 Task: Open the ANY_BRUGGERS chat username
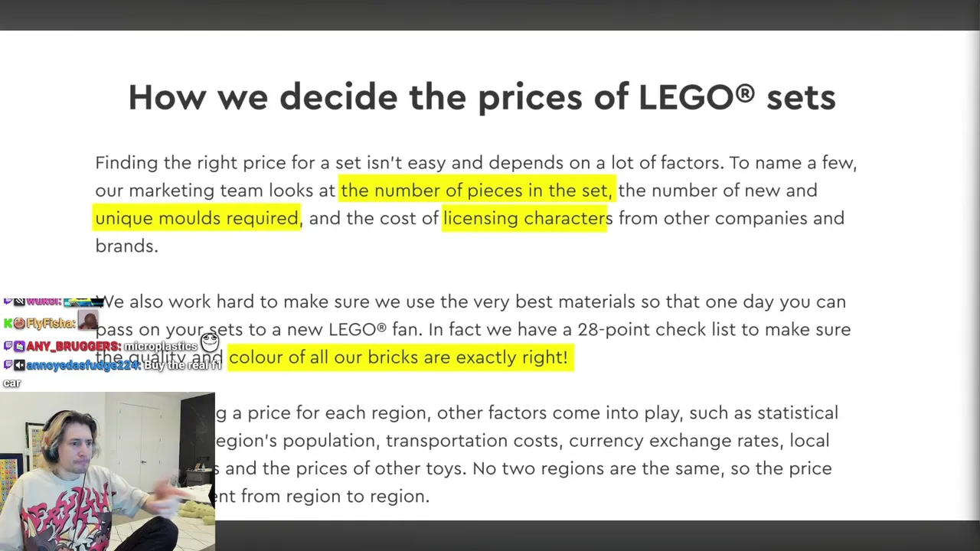tap(73, 347)
